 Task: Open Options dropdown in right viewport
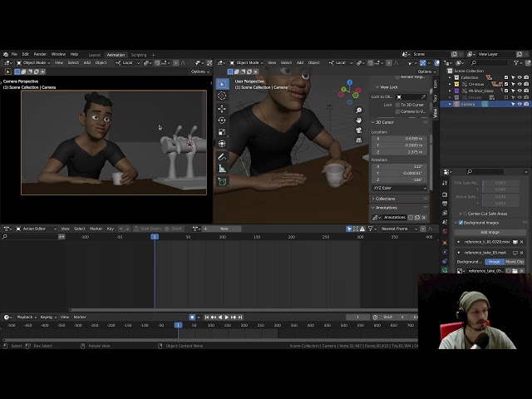coord(426,71)
